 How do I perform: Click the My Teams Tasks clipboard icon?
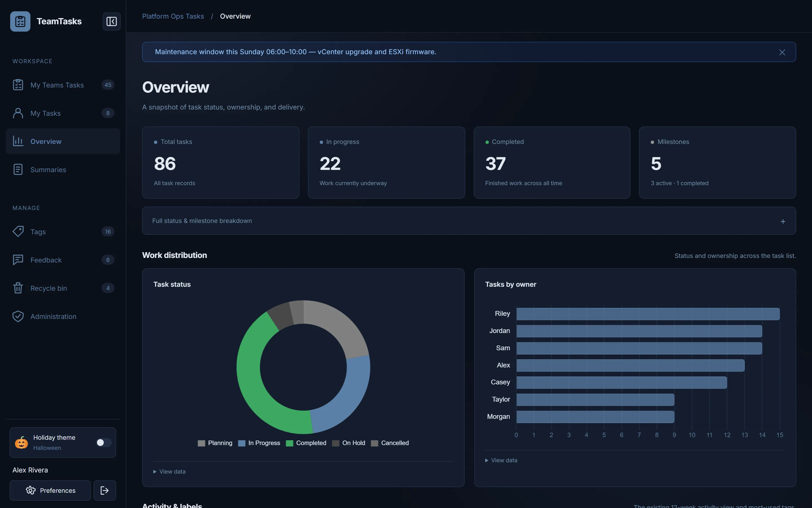18,85
